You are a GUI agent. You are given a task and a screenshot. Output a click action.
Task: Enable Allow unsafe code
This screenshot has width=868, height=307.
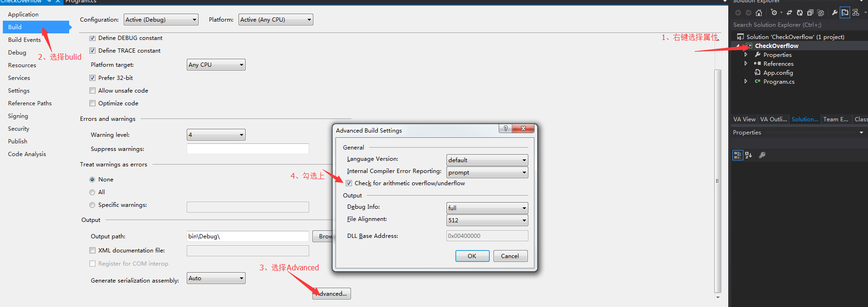click(93, 91)
